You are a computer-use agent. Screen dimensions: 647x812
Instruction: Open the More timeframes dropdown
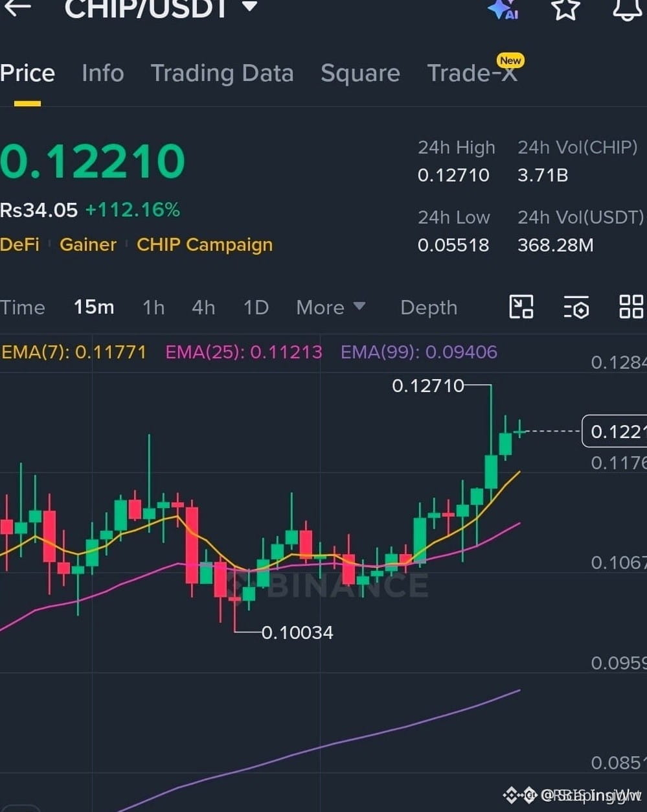tap(330, 307)
